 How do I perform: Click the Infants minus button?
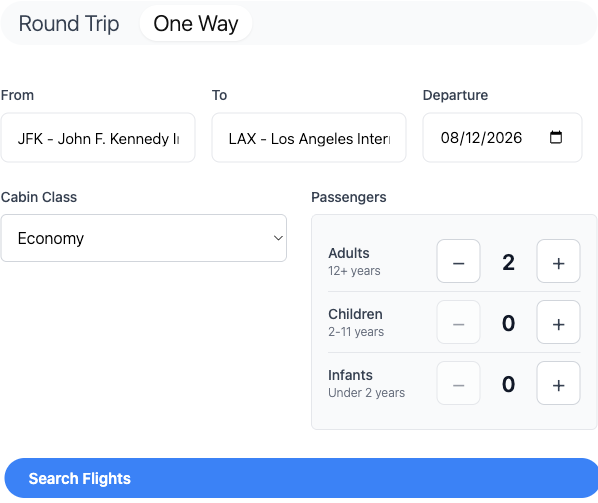tap(458, 383)
